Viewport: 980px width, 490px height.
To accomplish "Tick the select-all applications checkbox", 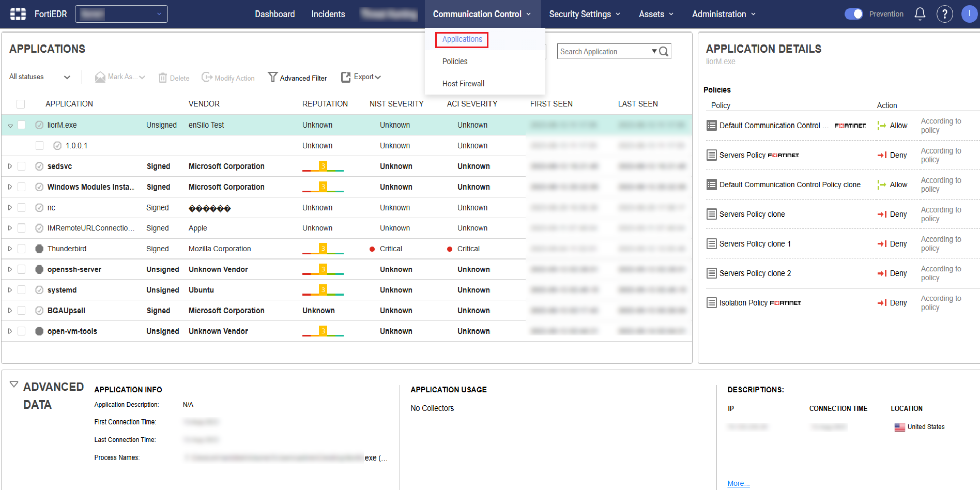I will pos(21,104).
